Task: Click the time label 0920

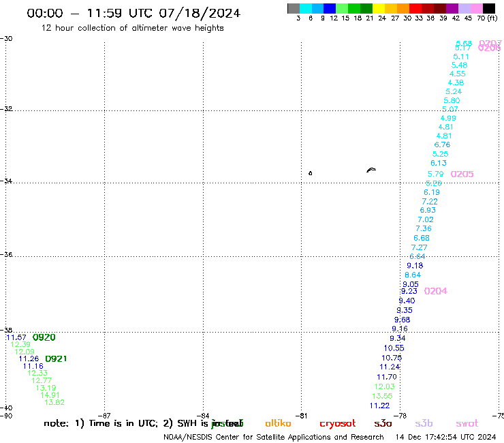Action: pyautogui.click(x=44, y=337)
